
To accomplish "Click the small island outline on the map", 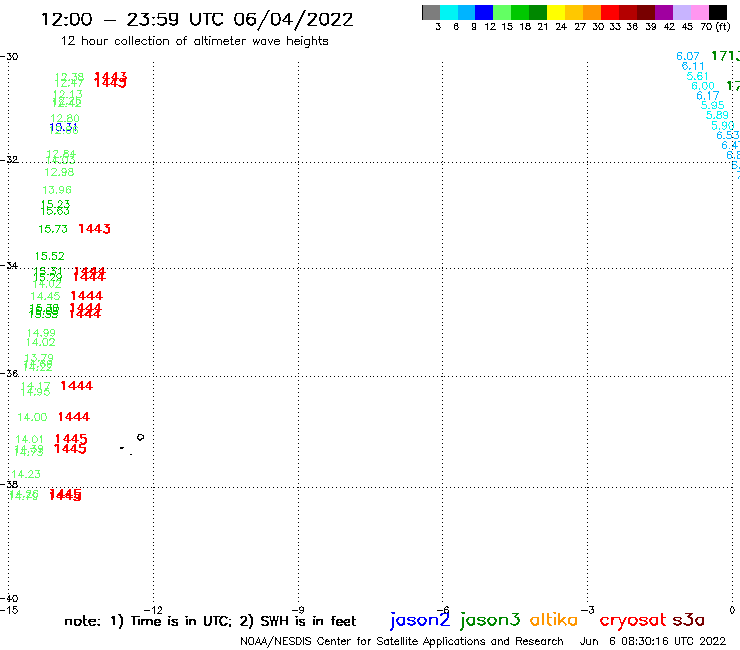I will tap(140, 437).
